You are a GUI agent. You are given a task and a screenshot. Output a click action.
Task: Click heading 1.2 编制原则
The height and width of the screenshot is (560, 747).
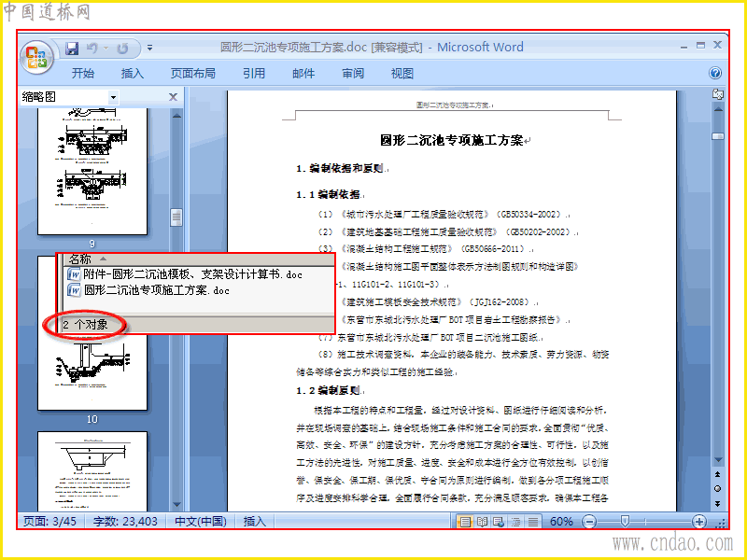pyautogui.click(x=329, y=390)
